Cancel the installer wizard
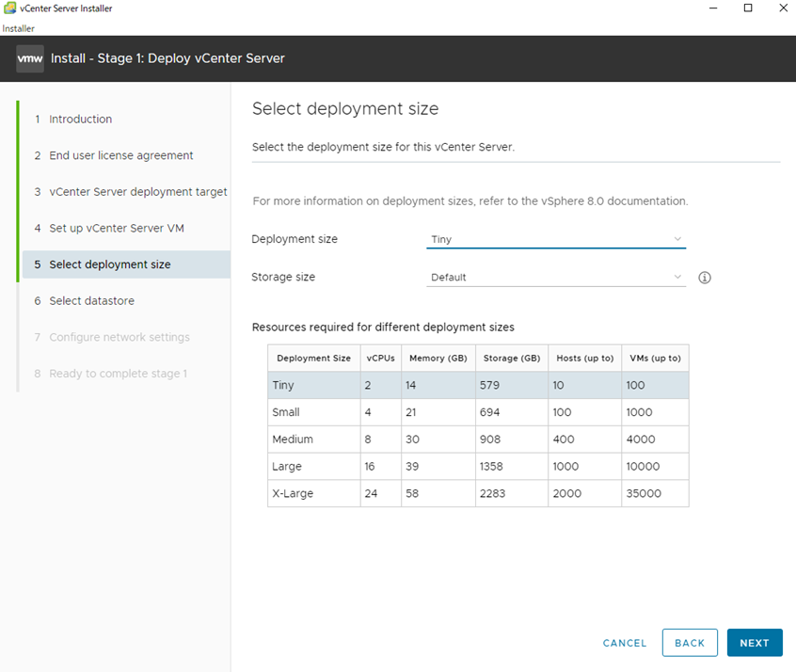 (x=625, y=643)
